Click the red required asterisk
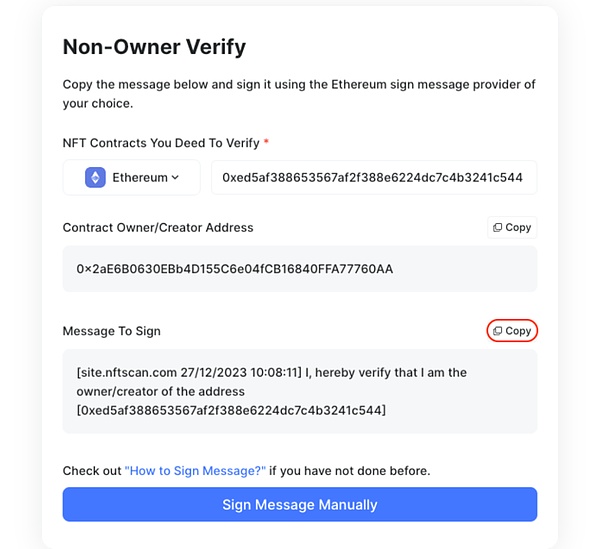Screen dimensions: 600x549 pyautogui.click(x=266, y=142)
